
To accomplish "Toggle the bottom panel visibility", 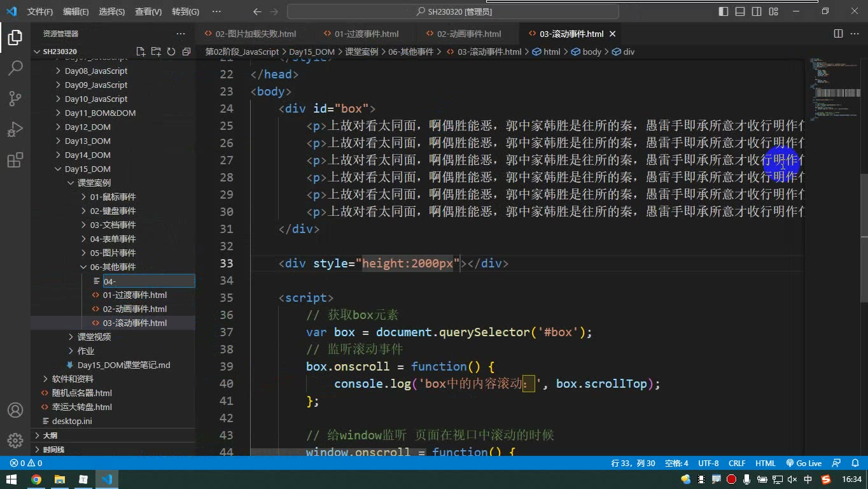I will click(740, 11).
